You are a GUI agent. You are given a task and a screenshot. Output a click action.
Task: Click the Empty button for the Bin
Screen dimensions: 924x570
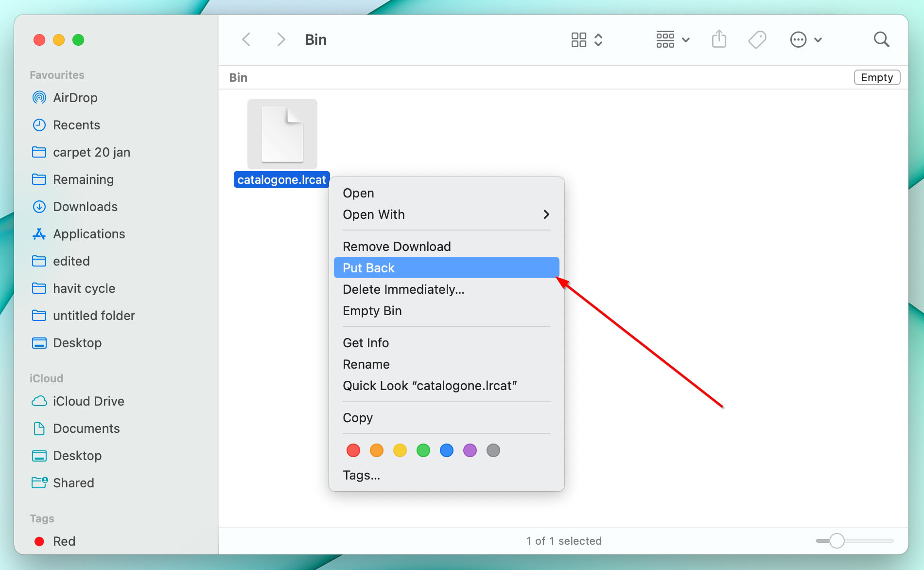pyautogui.click(x=877, y=77)
